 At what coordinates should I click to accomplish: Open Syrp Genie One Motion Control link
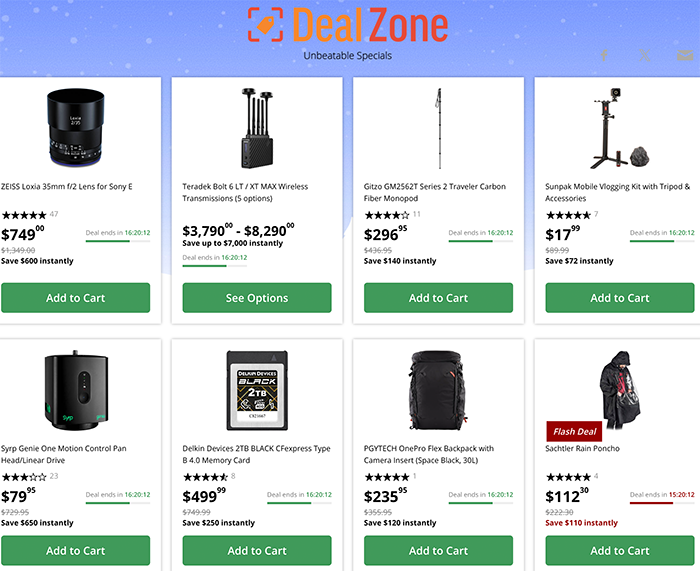(x=64, y=454)
